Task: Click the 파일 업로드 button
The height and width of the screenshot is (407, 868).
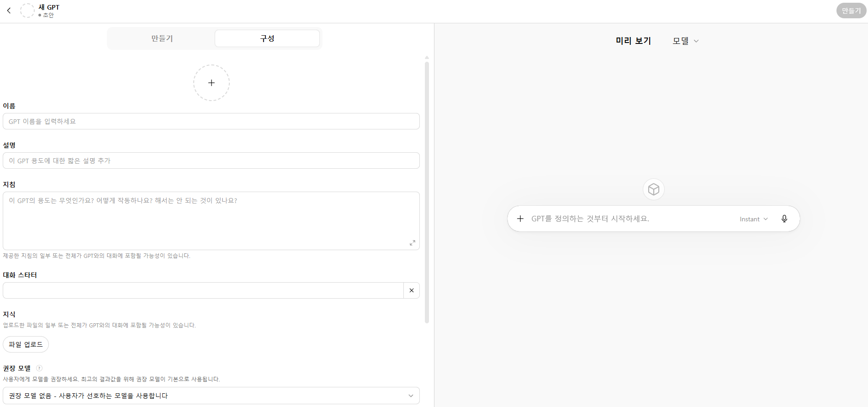Action: coord(26,344)
